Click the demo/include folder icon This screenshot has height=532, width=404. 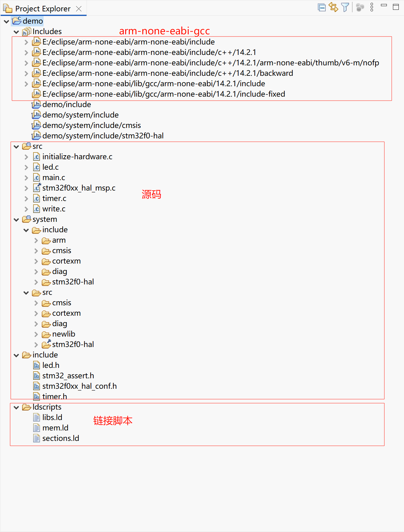[x=36, y=104]
